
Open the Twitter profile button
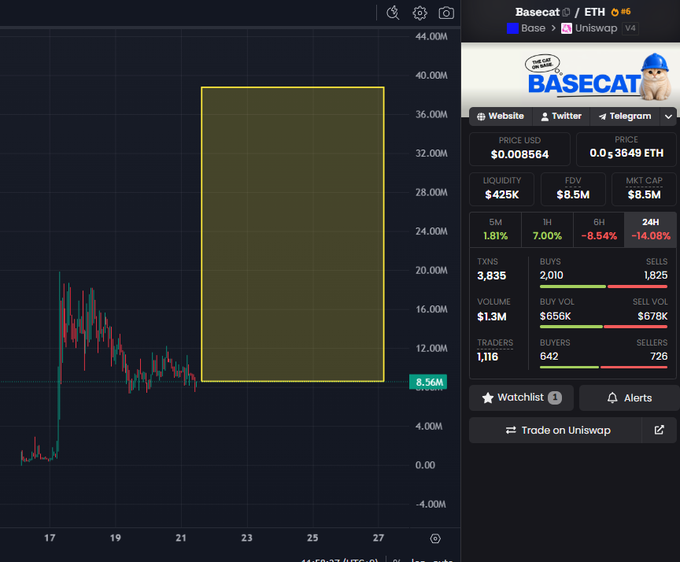click(x=561, y=116)
